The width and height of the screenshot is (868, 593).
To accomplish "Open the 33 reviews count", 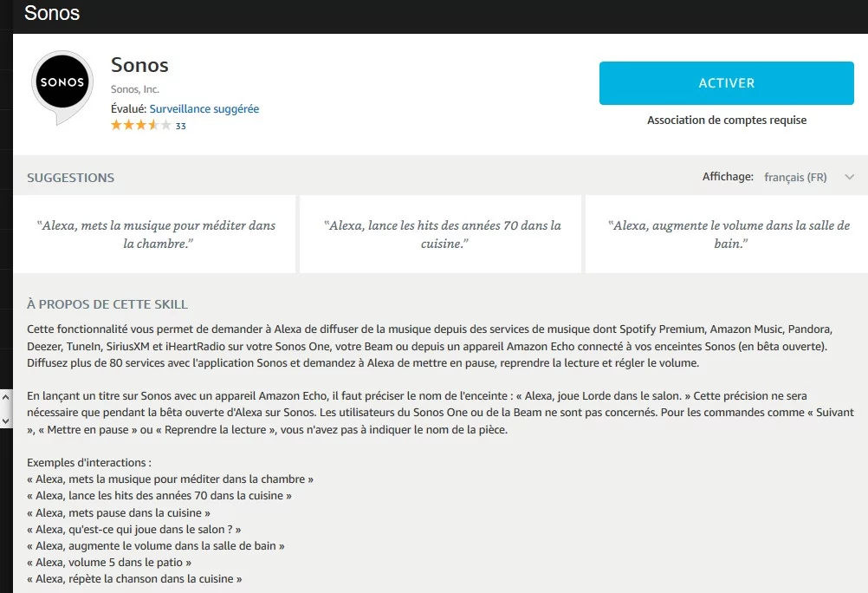I will pos(180,126).
